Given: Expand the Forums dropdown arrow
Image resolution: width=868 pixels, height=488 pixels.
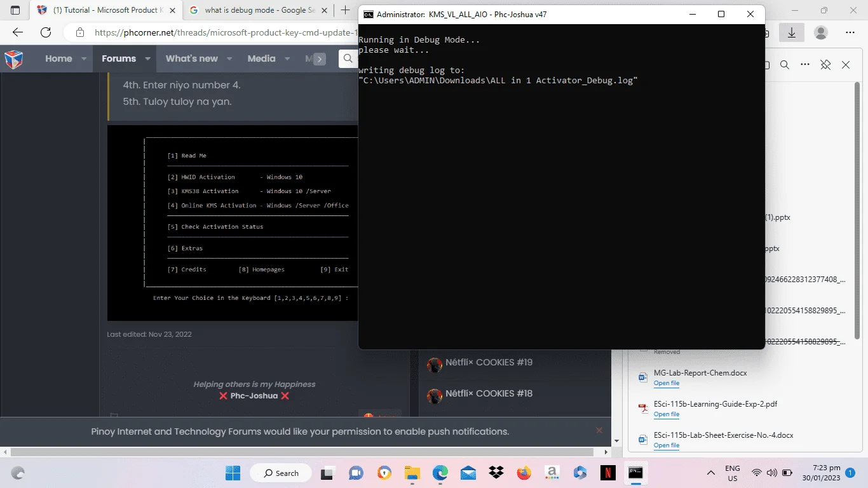Looking at the screenshot, I should click(147, 58).
